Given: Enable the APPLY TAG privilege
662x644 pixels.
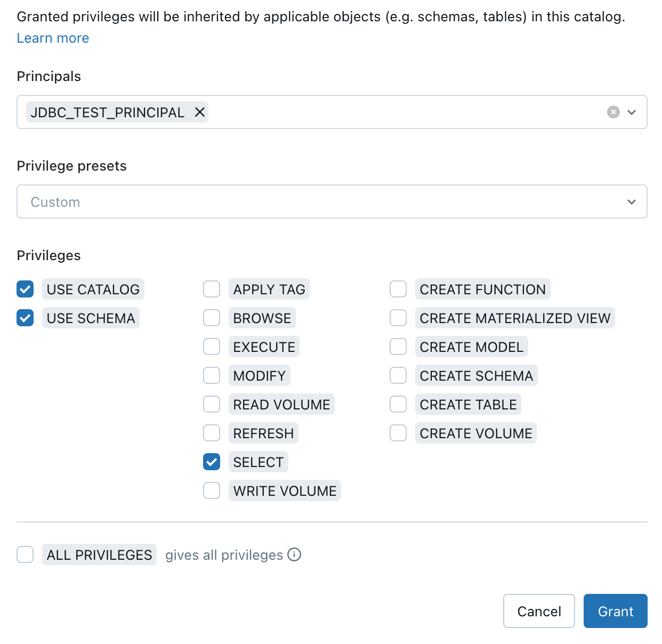Looking at the screenshot, I should (212, 289).
